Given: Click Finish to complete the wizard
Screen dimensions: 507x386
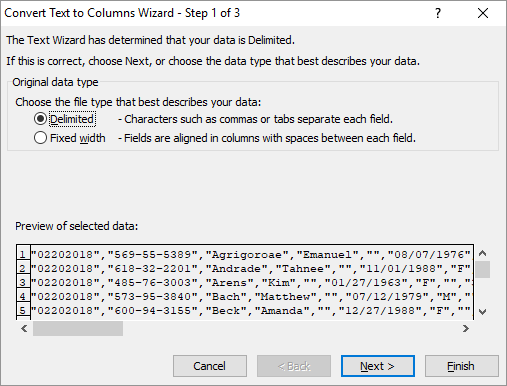Looking at the screenshot, I should tap(462, 366).
